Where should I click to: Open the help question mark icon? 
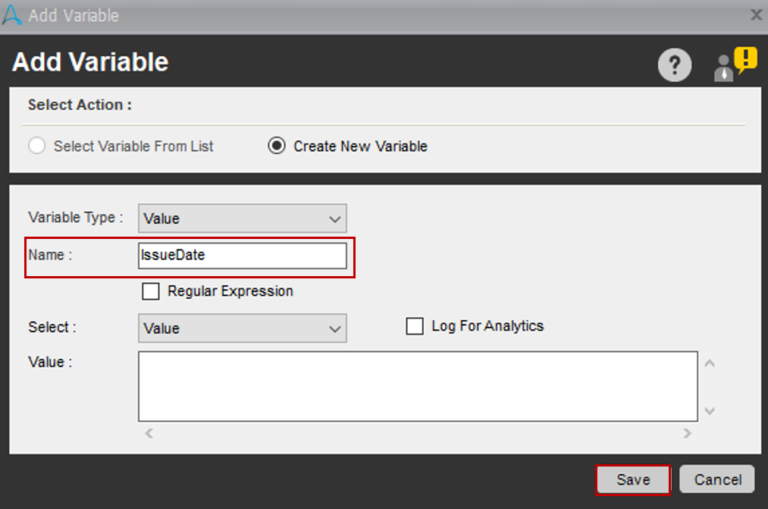(674, 66)
